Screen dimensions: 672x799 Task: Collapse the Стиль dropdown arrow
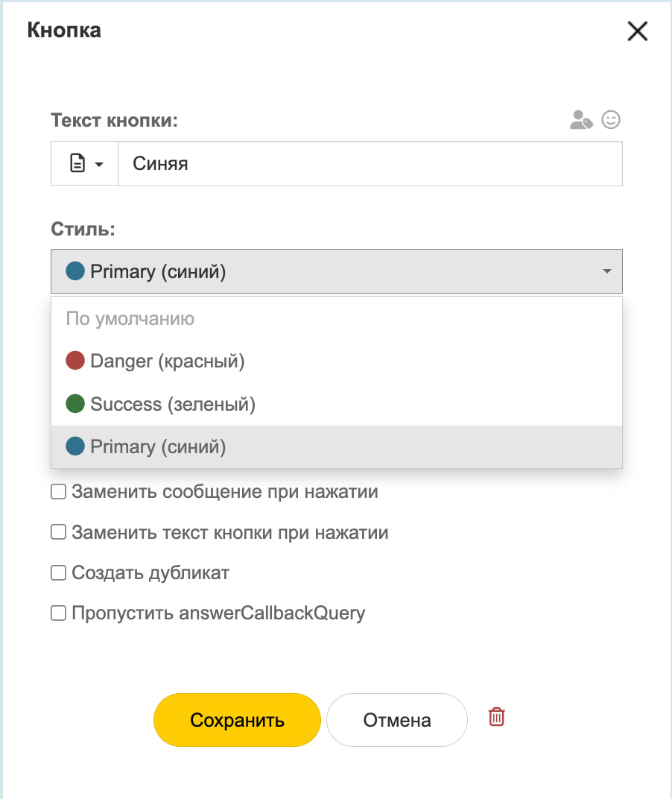(607, 271)
